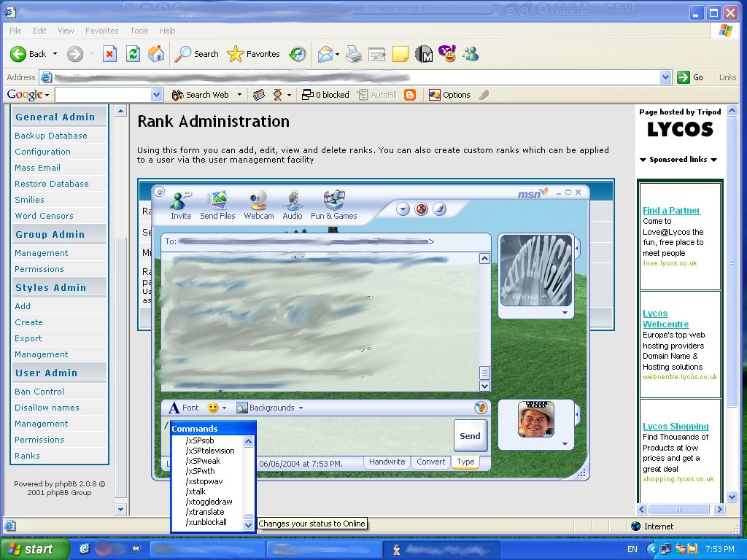Open the Word Censors admin link
Screen dimensions: 747x560
[x=44, y=216]
